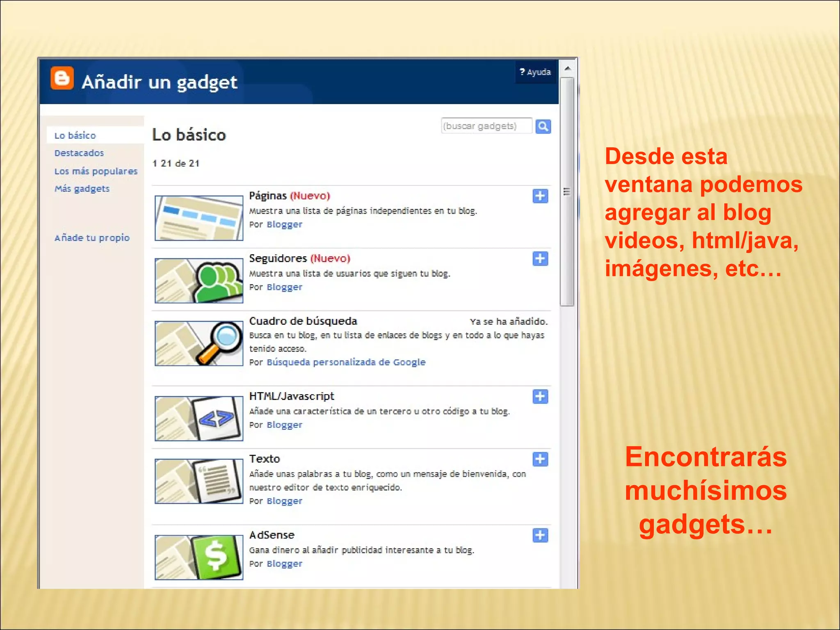The image size is (840, 630).
Task: Focus the buscar gadgets search field
Action: 486,126
